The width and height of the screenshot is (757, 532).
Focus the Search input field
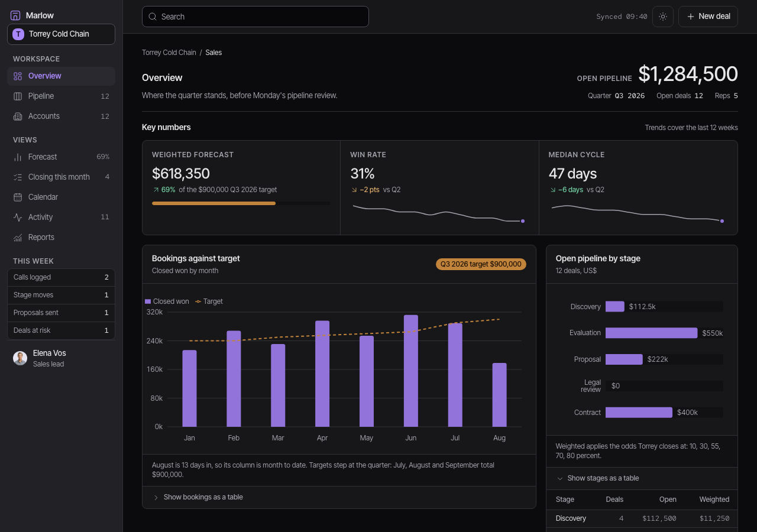[255, 17]
